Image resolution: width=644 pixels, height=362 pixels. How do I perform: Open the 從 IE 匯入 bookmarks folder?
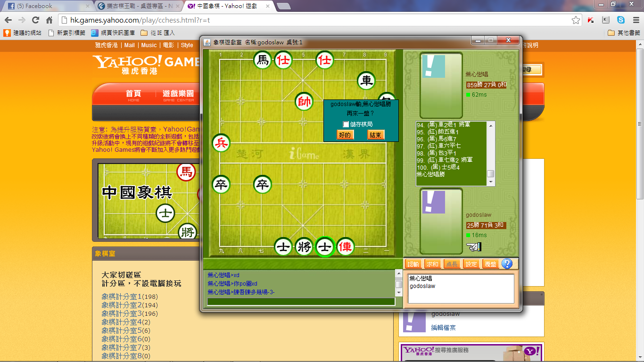pos(157,33)
